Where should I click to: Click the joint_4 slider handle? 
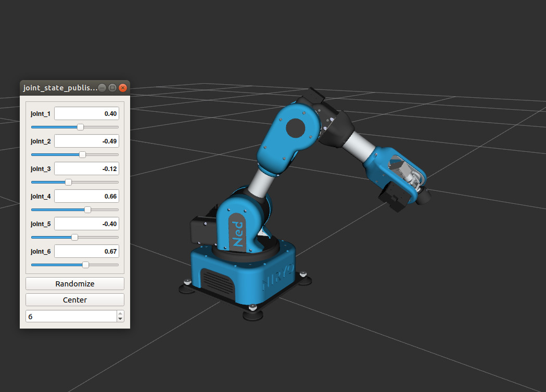tap(88, 210)
